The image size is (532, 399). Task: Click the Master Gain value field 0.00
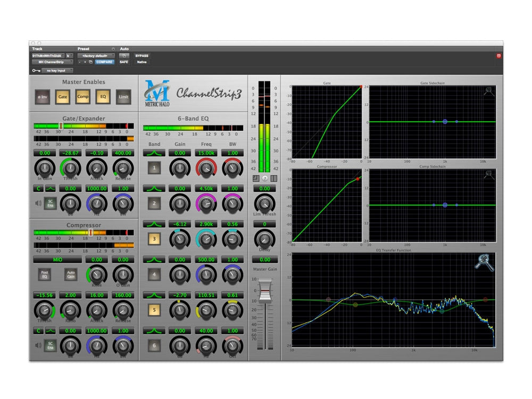click(x=264, y=260)
